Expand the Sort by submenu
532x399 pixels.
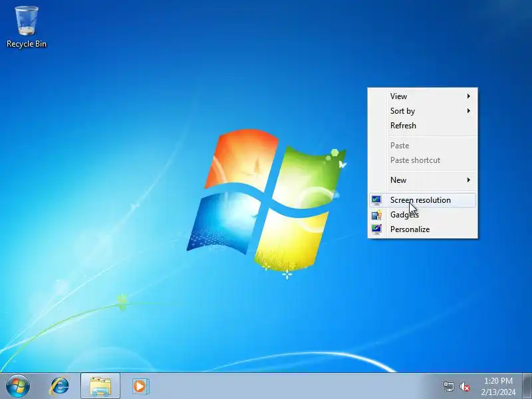423,111
